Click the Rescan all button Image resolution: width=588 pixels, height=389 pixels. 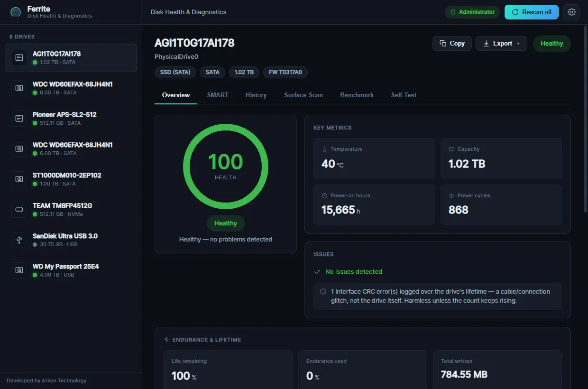coord(532,12)
